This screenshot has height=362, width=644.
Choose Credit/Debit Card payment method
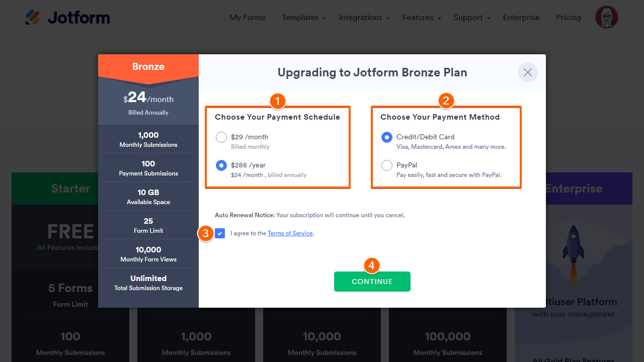tap(387, 137)
